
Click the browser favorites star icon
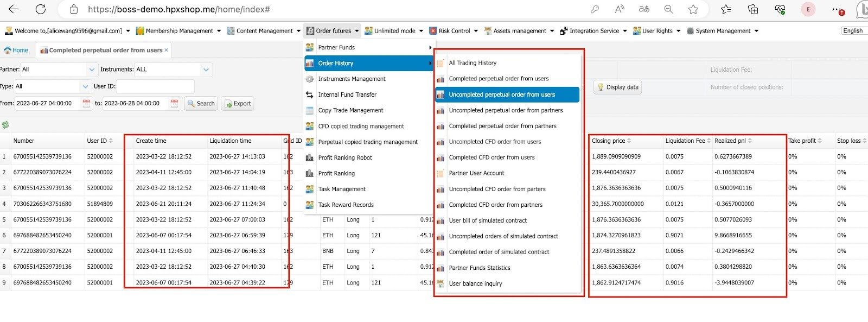tap(693, 9)
